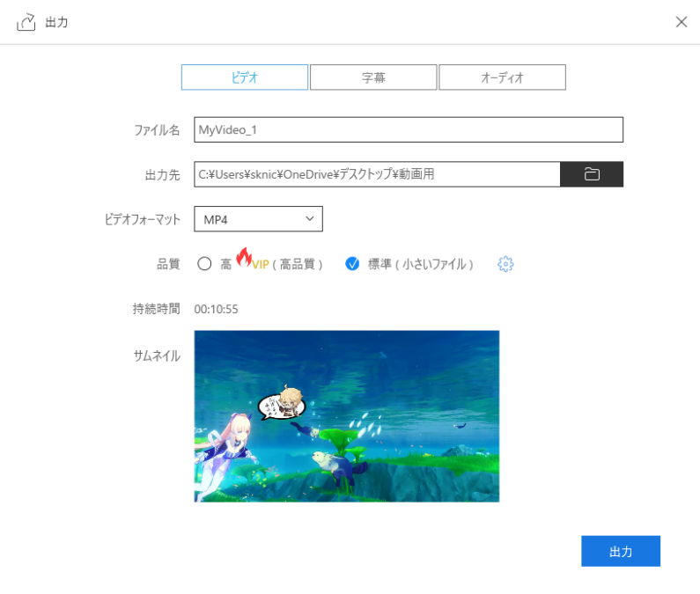This screenshot has width=700, height=594.
Task: Click the video thumbnail preview
Action: pos(346,416)
